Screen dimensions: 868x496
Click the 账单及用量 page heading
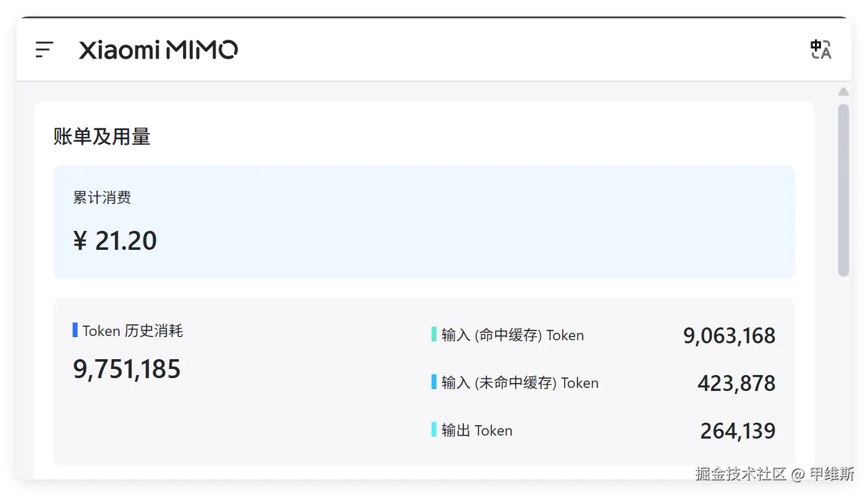coord(102,137)
